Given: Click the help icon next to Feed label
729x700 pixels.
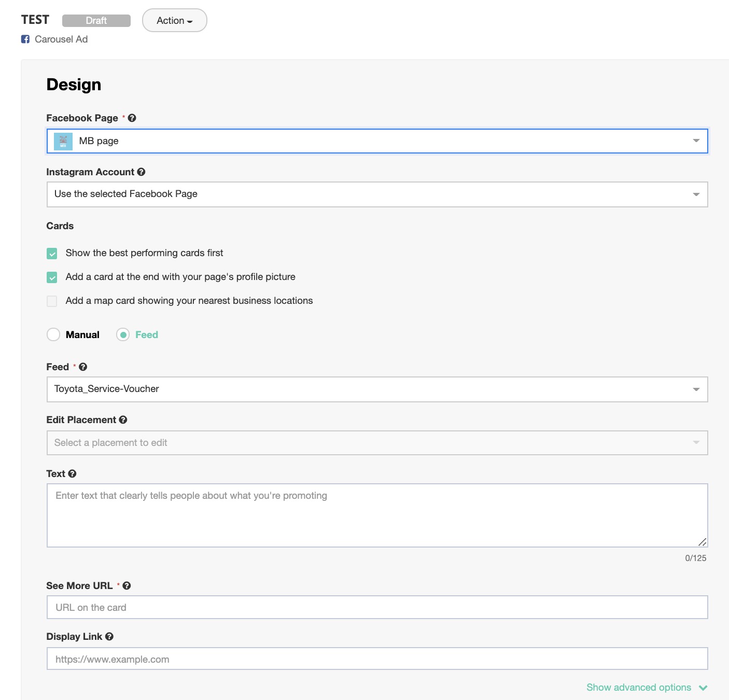Looking at the screenshot, I should pyautogui.click(x=83, y=367).
